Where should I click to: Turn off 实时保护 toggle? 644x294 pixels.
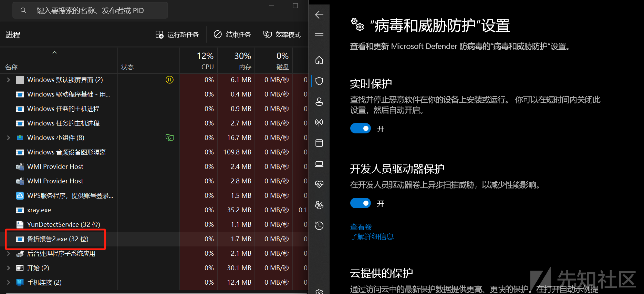(x=361, y=128)
